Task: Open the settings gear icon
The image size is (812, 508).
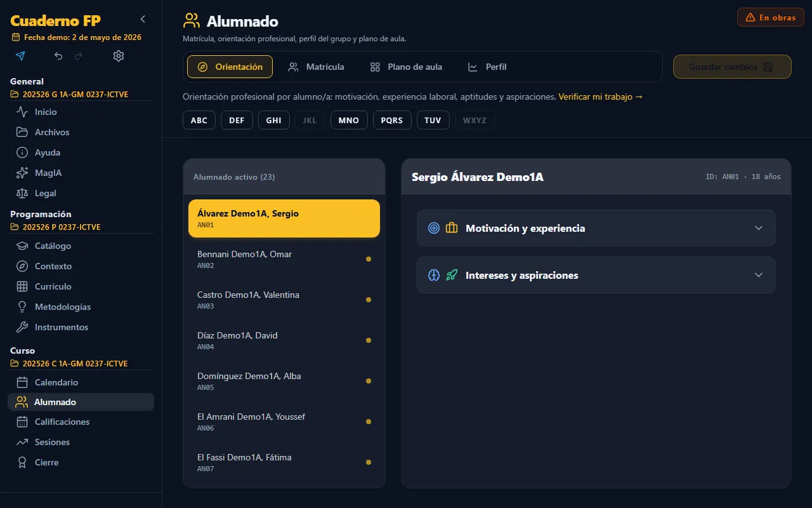Action: 119,56
